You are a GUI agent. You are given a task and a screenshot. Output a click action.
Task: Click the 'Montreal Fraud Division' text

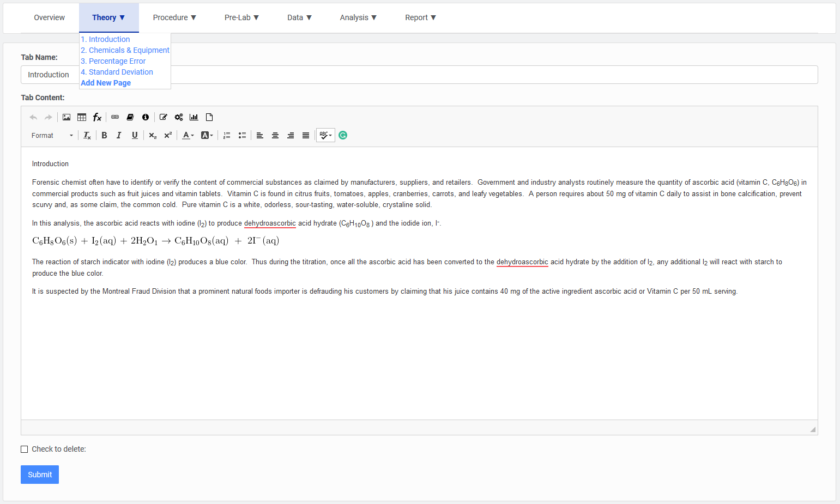tap(139, 292)
